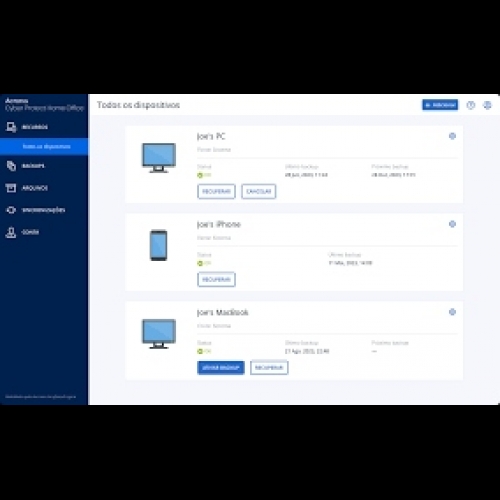Click the Backups icon in the sidebar
The height and width of the screenshot is (500, 500).
11,166
